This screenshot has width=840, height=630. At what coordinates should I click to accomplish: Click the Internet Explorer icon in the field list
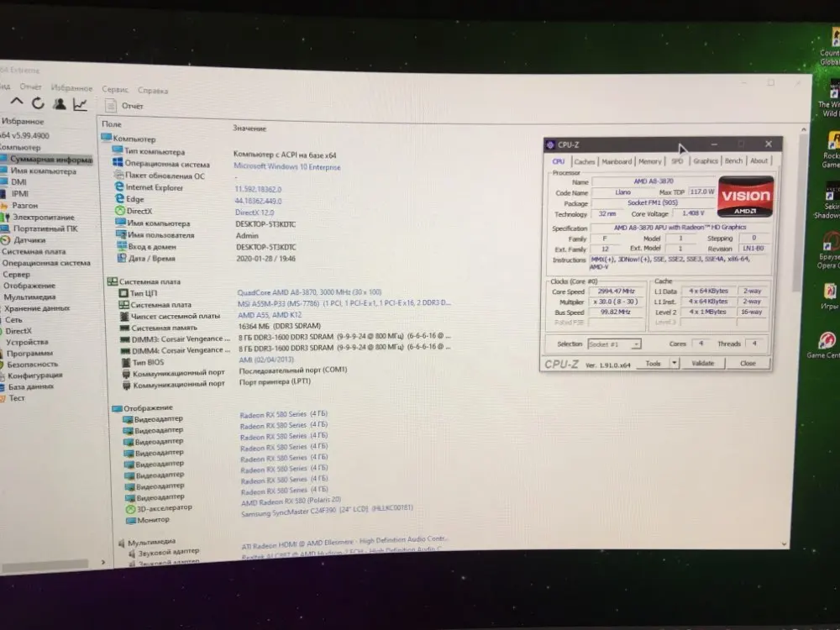click(119, 186)
